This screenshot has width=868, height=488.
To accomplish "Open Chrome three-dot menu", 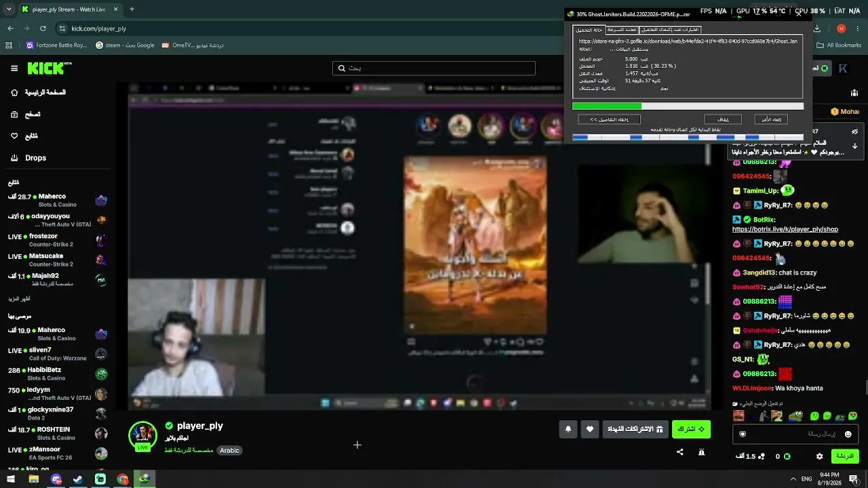I will coord(858,28).
